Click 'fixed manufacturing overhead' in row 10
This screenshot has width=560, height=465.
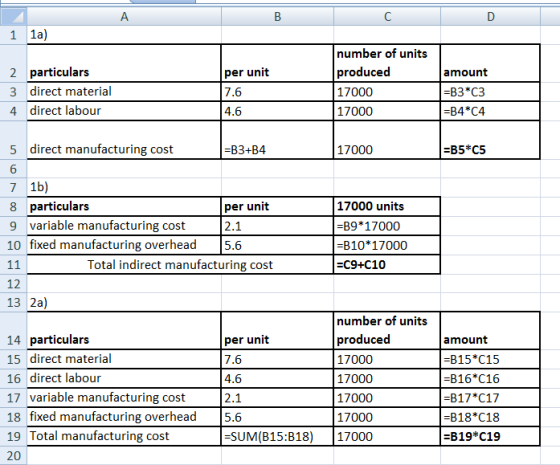(x=124, y=245)
